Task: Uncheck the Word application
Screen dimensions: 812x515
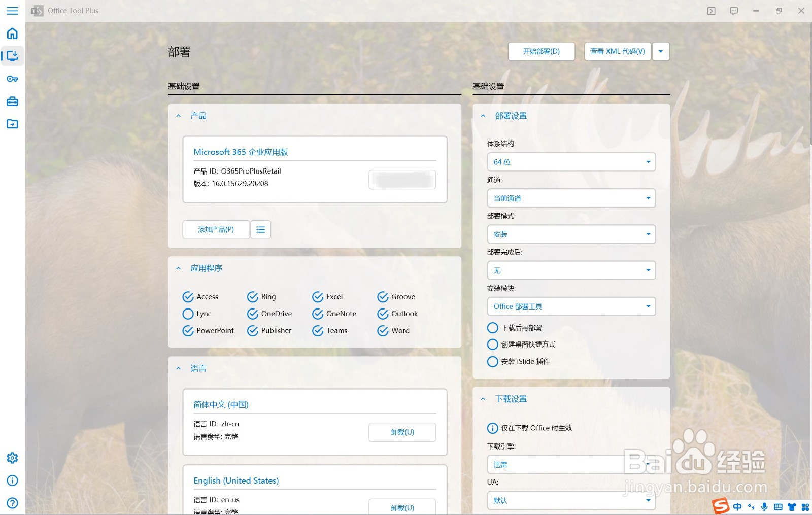Action: tap(383, 330)
